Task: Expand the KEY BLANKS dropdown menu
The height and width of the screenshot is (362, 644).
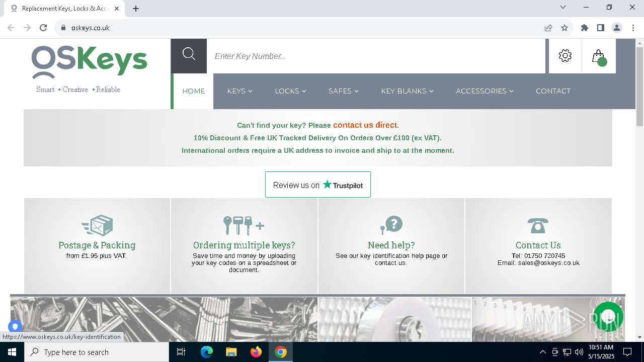Action: coord(407,91)
